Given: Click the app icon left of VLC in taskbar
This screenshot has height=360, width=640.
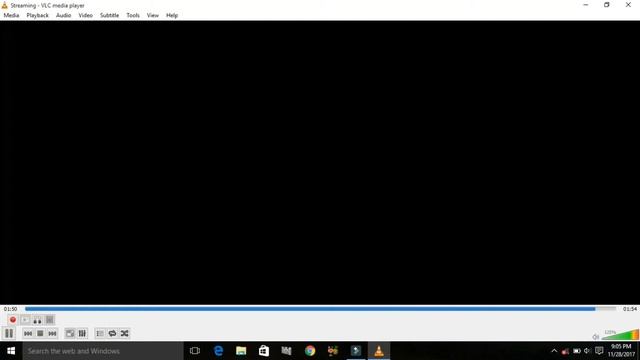Looking at the screenshot, I should click(356, 351).
